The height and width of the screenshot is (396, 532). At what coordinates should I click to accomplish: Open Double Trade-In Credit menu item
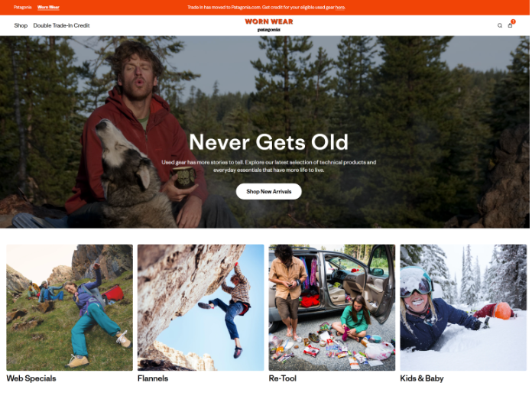61,25
